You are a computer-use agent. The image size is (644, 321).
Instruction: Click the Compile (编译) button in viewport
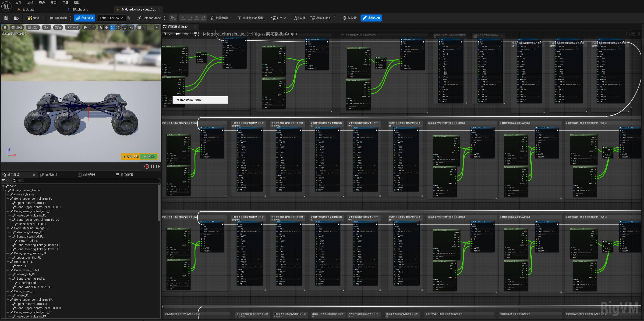click(x=149, y=156)
